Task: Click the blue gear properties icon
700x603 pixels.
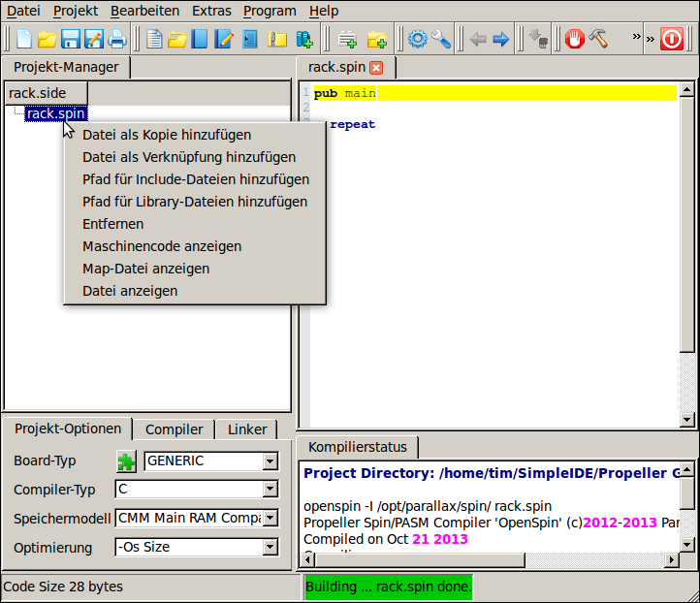Action: coord(418,40)
